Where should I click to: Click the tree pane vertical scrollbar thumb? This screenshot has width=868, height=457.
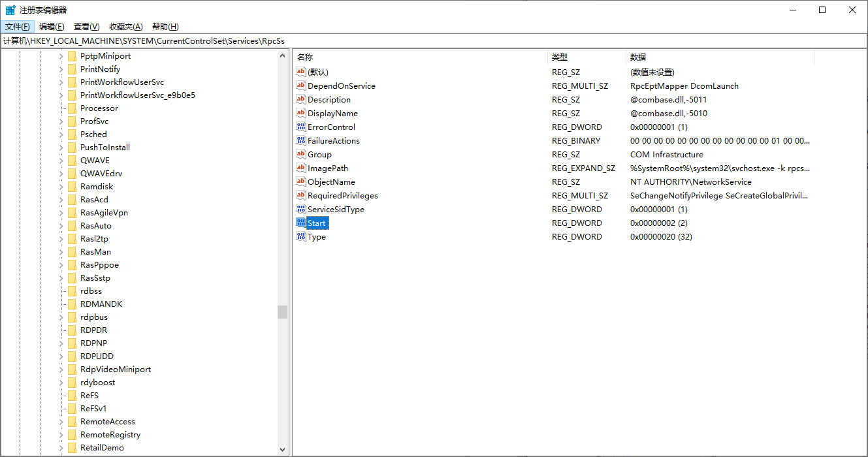282,311
